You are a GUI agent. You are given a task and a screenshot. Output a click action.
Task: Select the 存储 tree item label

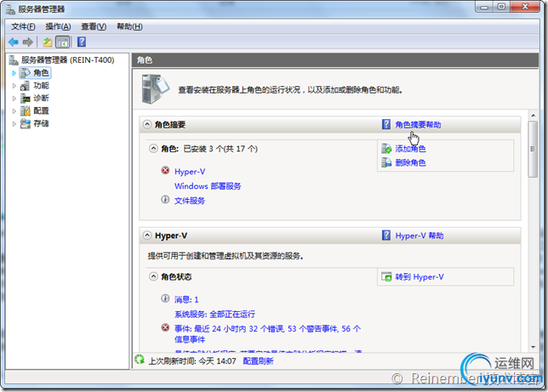pyautogui.click(x=41, y=123)
